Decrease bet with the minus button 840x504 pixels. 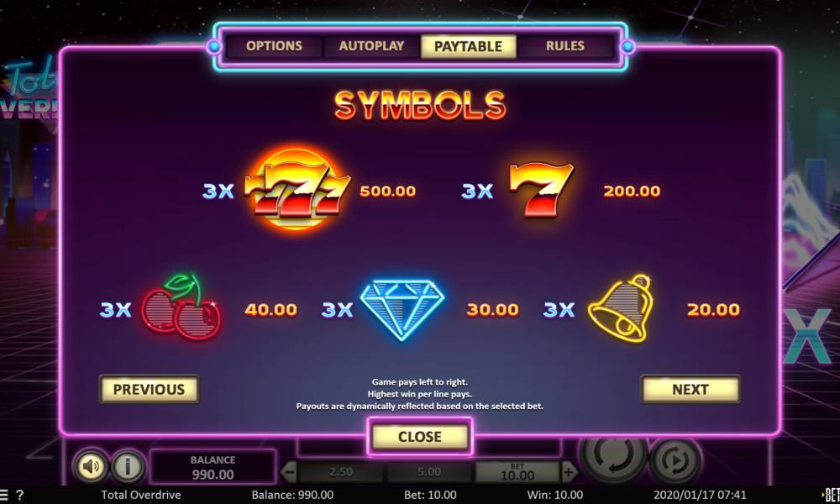tap(289, 472)
